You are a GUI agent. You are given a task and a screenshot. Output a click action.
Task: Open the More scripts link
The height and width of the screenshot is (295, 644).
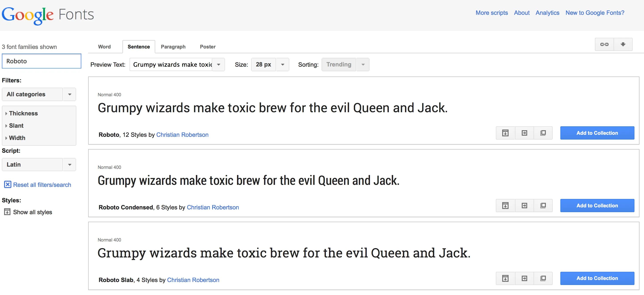tap(492, 13)
